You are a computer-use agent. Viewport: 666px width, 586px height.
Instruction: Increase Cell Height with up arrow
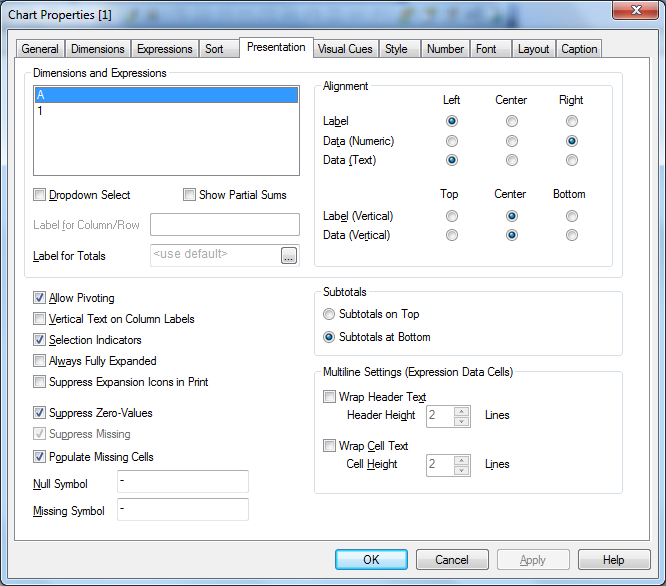point(461,461)
